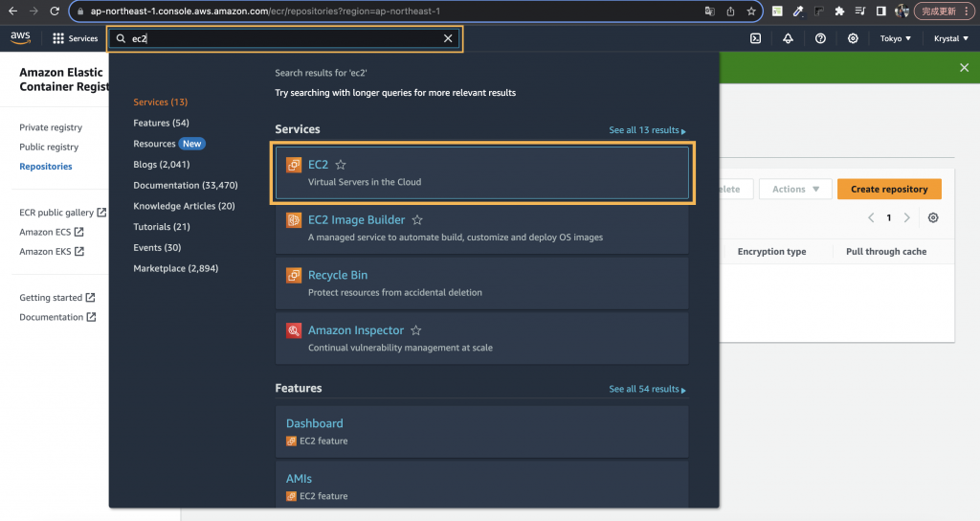Open Getting started external link
Screen dimensions: 980x521
(56, 297)
